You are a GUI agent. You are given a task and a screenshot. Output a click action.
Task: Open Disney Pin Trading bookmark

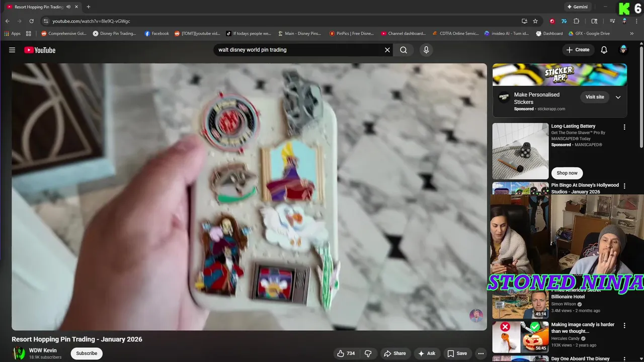point(115,34)
